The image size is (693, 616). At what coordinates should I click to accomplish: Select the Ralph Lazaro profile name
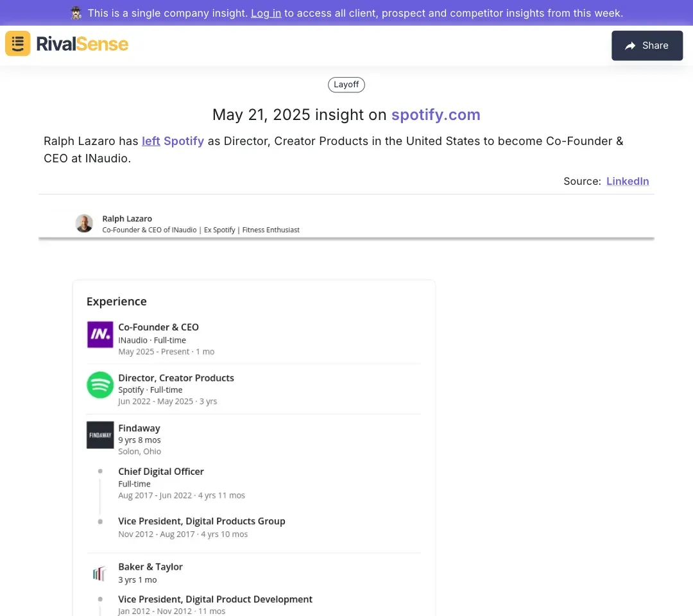pyautogui.click(x=127, y=219)
